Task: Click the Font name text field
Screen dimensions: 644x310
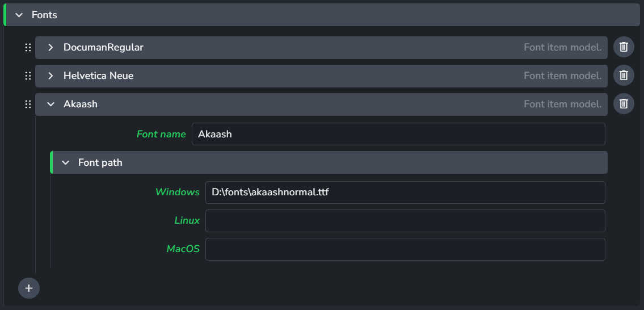Action: [398, 134]
